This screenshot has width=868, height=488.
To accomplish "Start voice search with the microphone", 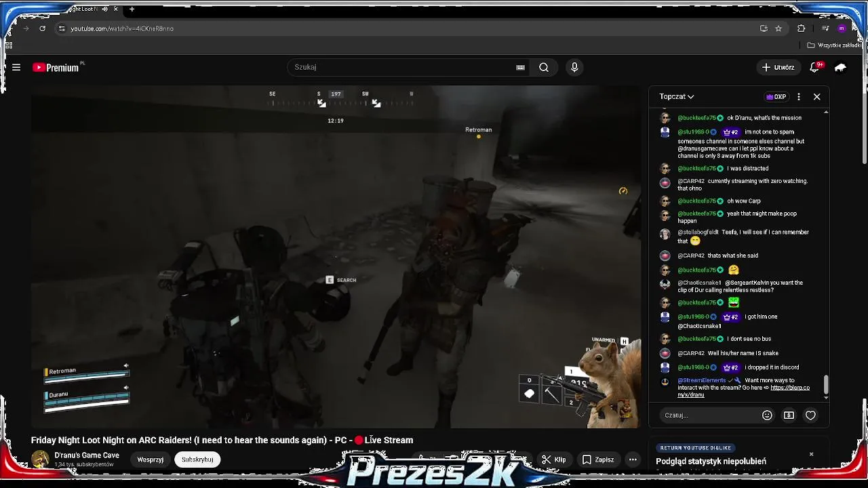I will (574, 67).
